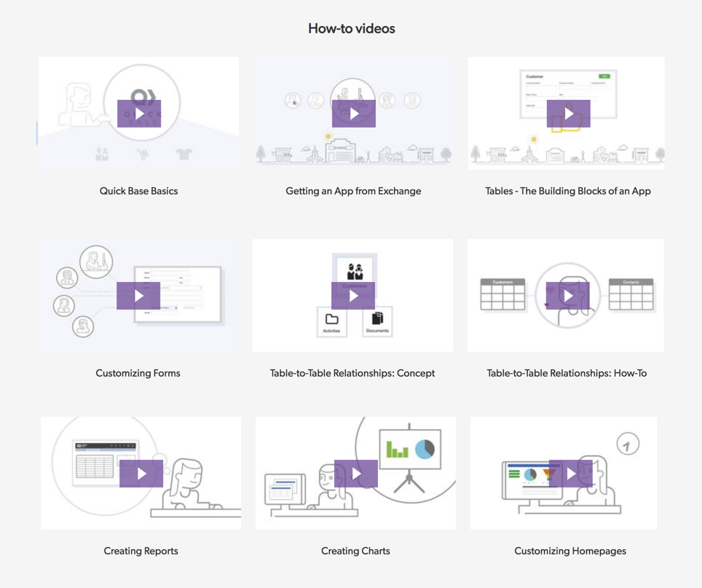The width and height of the screenshot is (702, 588).
Task: Play the Customizing Homepages video
Action: pos(571,474)
